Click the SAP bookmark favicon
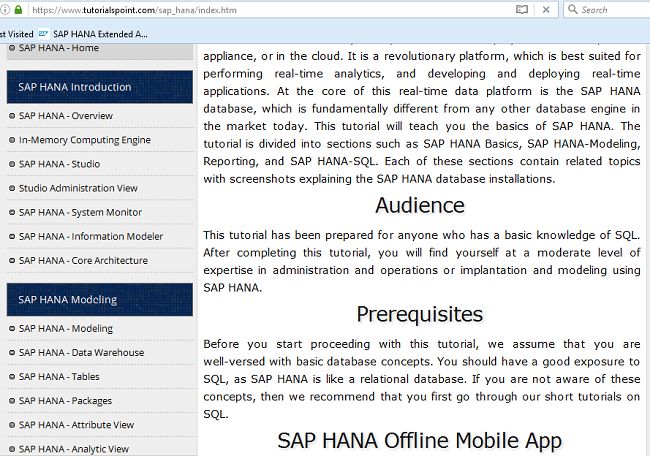The image size is (650, 456). (43, 33)
